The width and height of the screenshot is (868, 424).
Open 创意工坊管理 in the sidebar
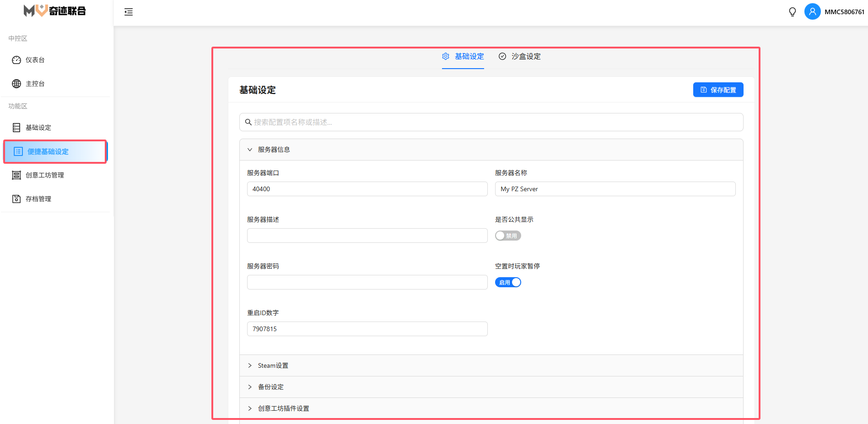click(x=44, y=175)
